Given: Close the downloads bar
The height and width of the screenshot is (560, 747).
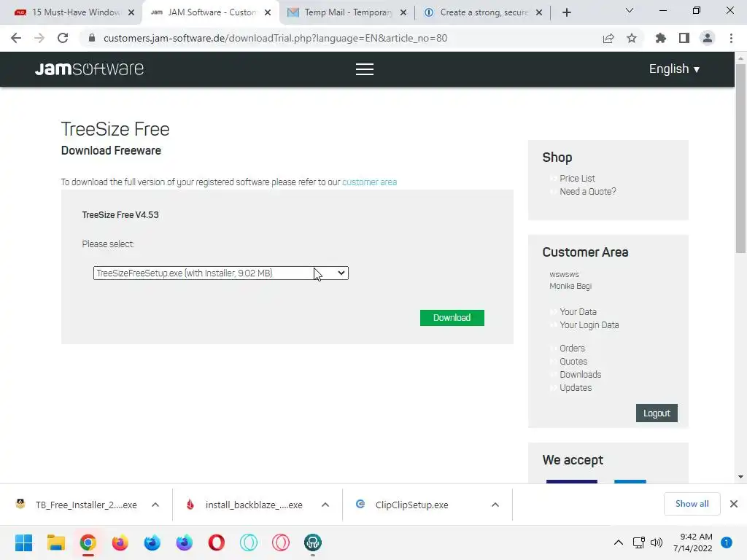Looking at the screenshot, I should (x=734, y=504).
